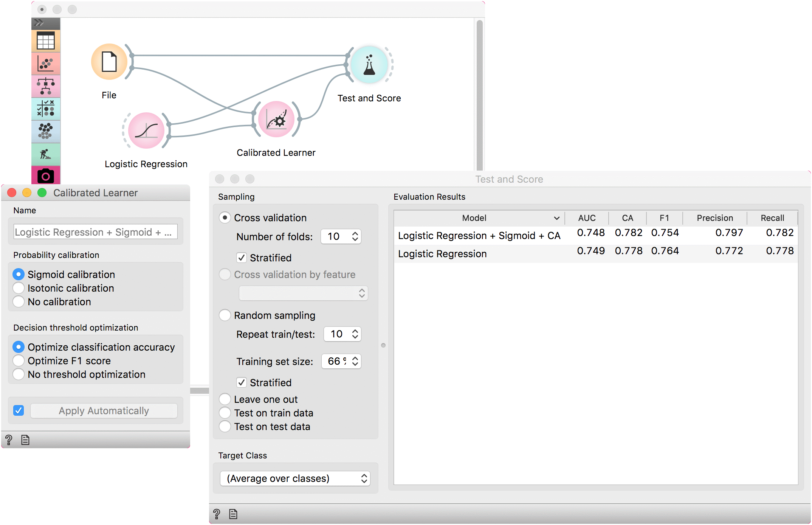Viewport: 812px width, 525px height.
Task: Click the Name input field
Action: coord(95,232)
